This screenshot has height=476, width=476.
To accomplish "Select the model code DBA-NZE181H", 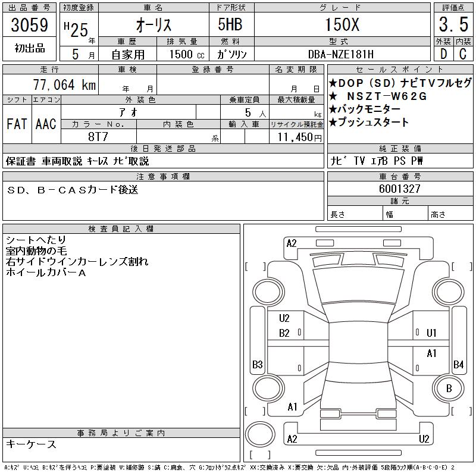I will [x=341, y=54].
